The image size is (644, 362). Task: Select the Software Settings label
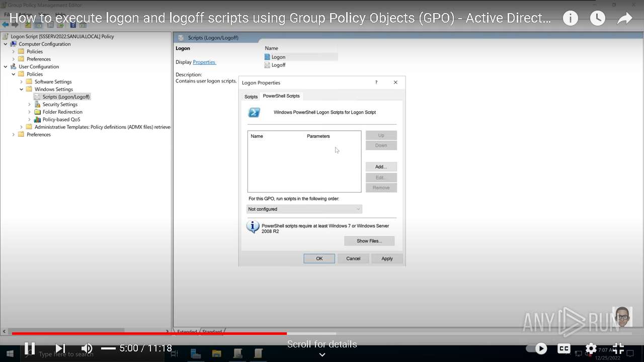point(53,81)
